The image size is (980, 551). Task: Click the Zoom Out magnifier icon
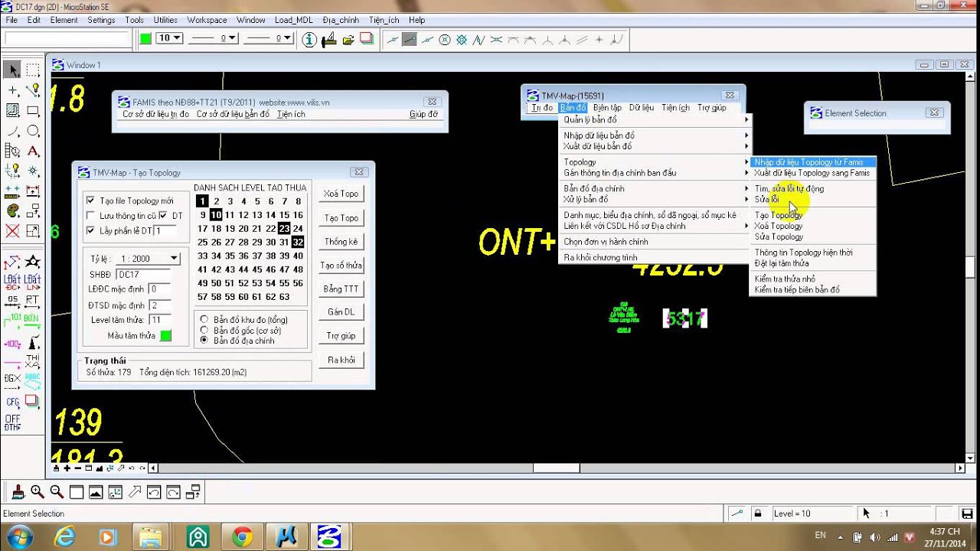tap(57, 492)
